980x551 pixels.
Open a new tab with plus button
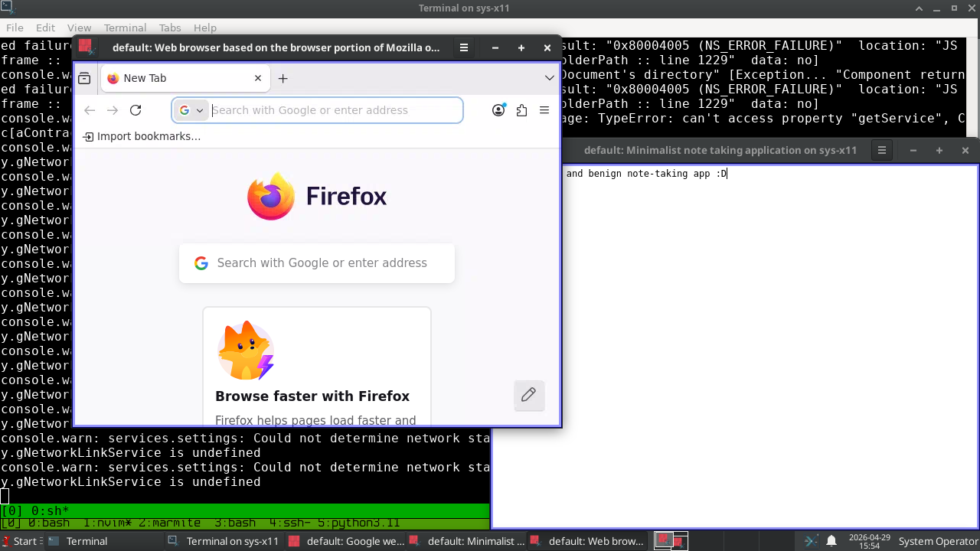[283, 78]
